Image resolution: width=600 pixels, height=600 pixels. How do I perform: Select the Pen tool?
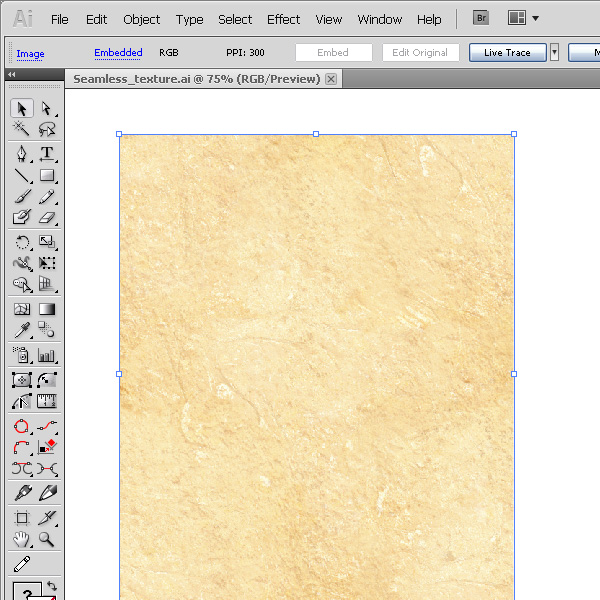coord(22,154)
